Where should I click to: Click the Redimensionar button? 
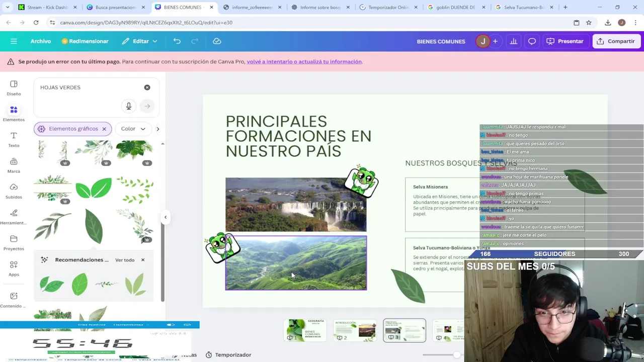coord(85,41)
